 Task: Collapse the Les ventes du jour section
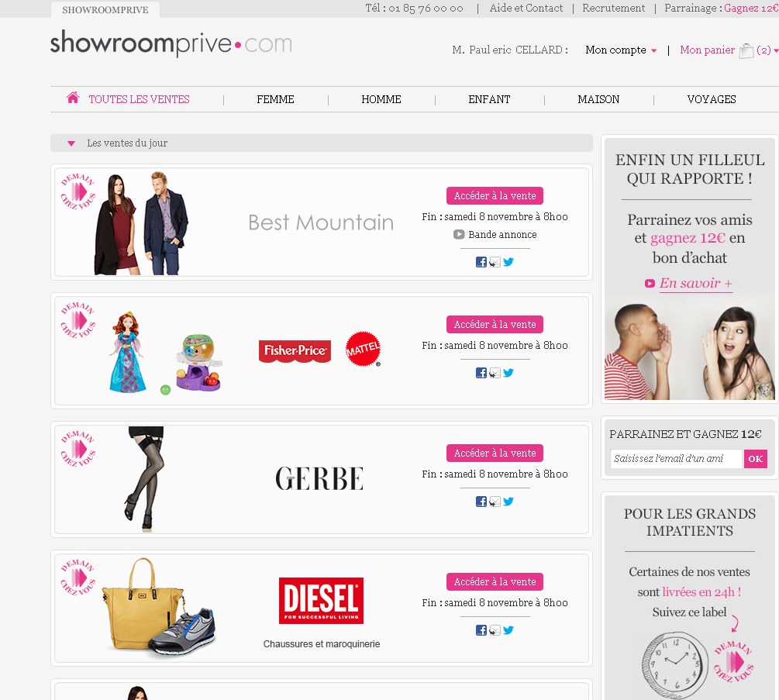[71, 143]
